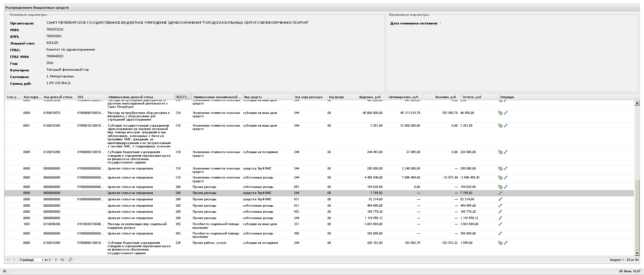Click the wrench icon in the 1 119 559,12 row
Image resolution: width=644 pixels, height=275 pixels.
point(500,218)
